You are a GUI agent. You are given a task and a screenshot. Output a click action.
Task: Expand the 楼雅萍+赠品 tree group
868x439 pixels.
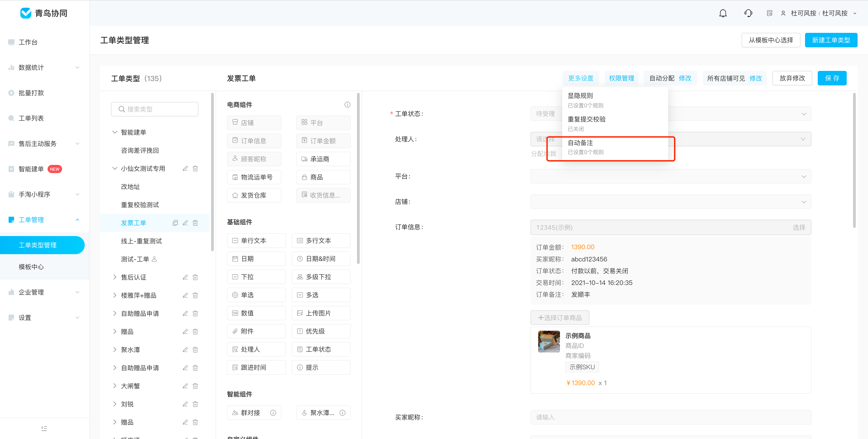[115, 295]
